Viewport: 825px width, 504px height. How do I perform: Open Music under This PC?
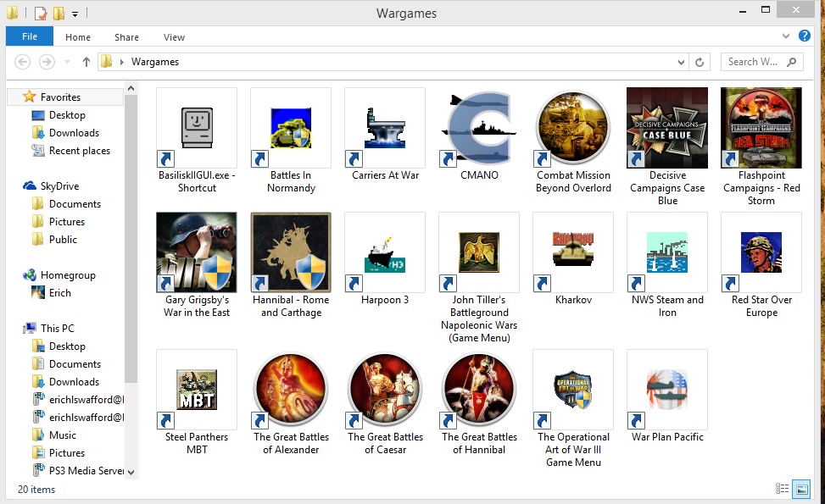pyautogui.click(x=62, y=435)
